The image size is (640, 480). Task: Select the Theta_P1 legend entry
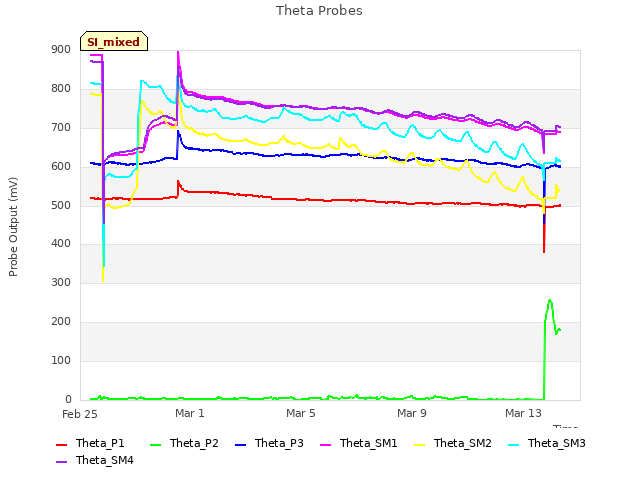pyautogui.click(x=90, y=443)
